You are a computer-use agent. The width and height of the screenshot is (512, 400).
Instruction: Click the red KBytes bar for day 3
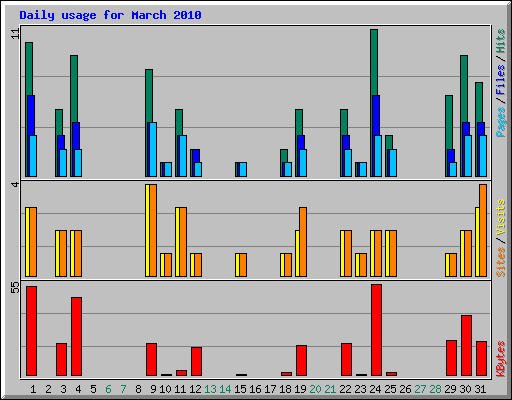pyautogui.click(x=61, y=360)
